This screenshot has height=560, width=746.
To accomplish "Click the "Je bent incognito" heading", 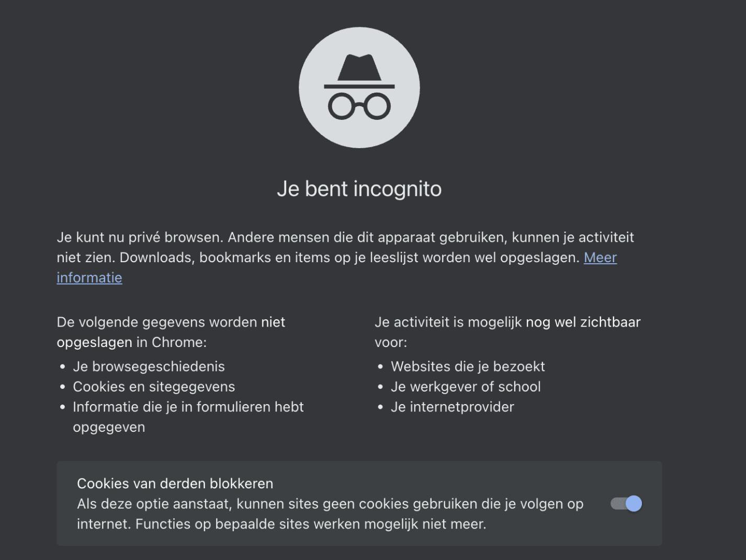I will point(359,189).
